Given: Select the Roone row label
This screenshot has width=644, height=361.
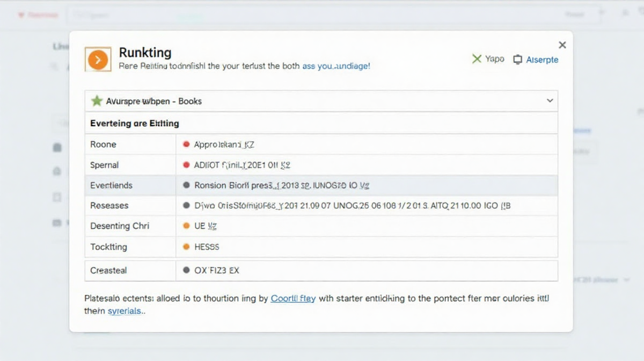Looking at the screenshot, I should click(x=103, y=145).
